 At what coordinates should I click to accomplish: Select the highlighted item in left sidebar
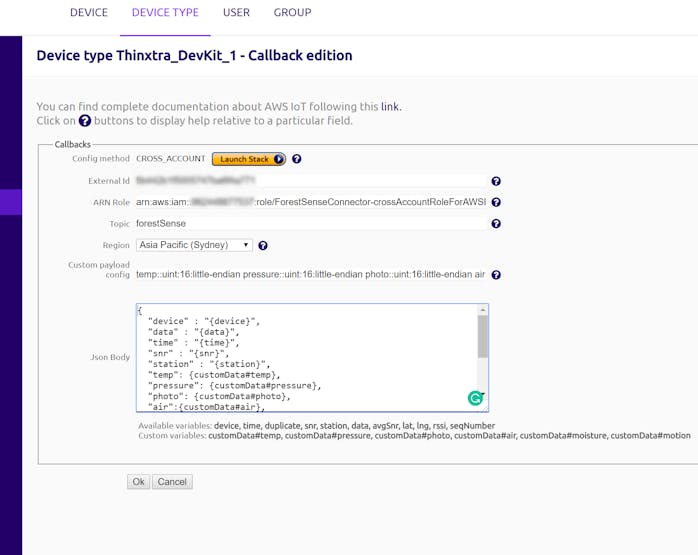click(x=11, y=202)
